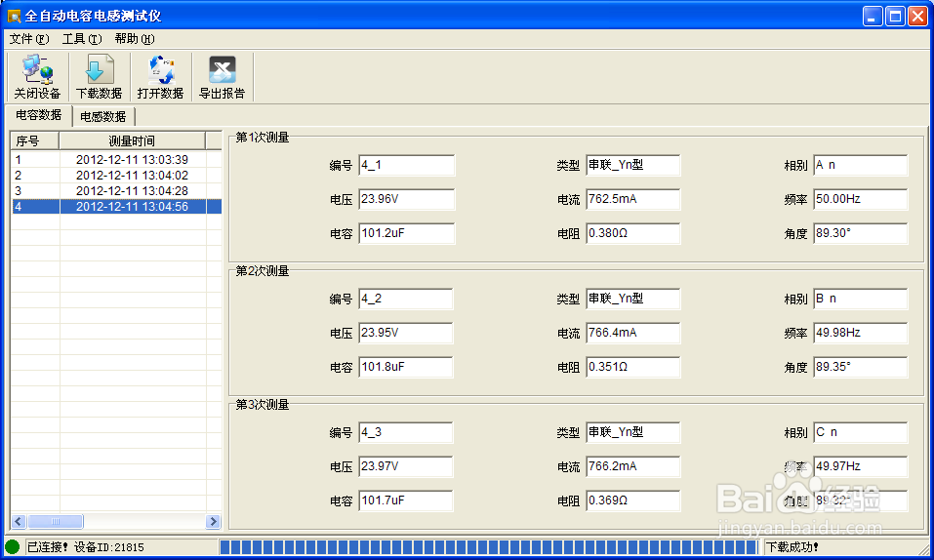Open the 文件(F) menu
Image resolution: width=934 pixels, height=560 pixels.
point(29,39)
